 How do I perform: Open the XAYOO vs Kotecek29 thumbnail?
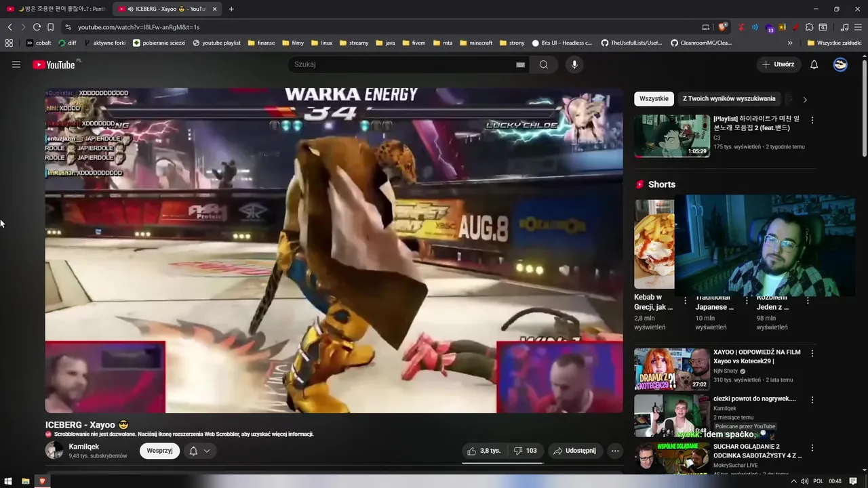click(x=672, y=369)
